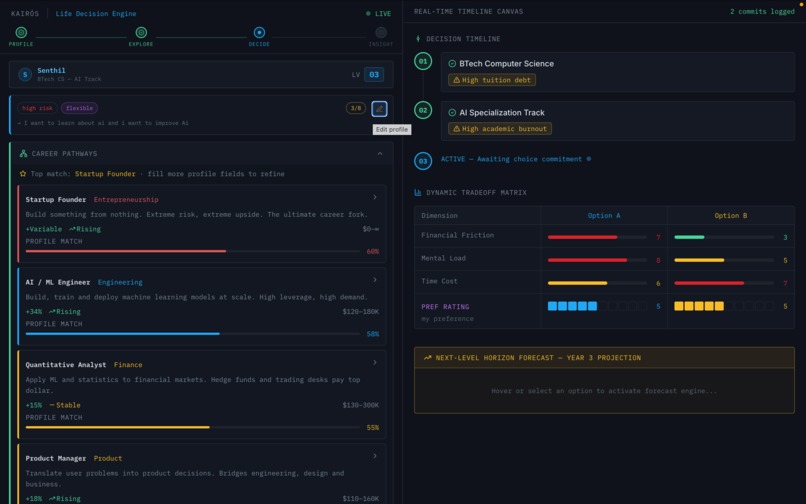The width and height of the screenshot is (806, 504).
Task: Click the DECIDE step label
Action: click(x=259, y=44)
